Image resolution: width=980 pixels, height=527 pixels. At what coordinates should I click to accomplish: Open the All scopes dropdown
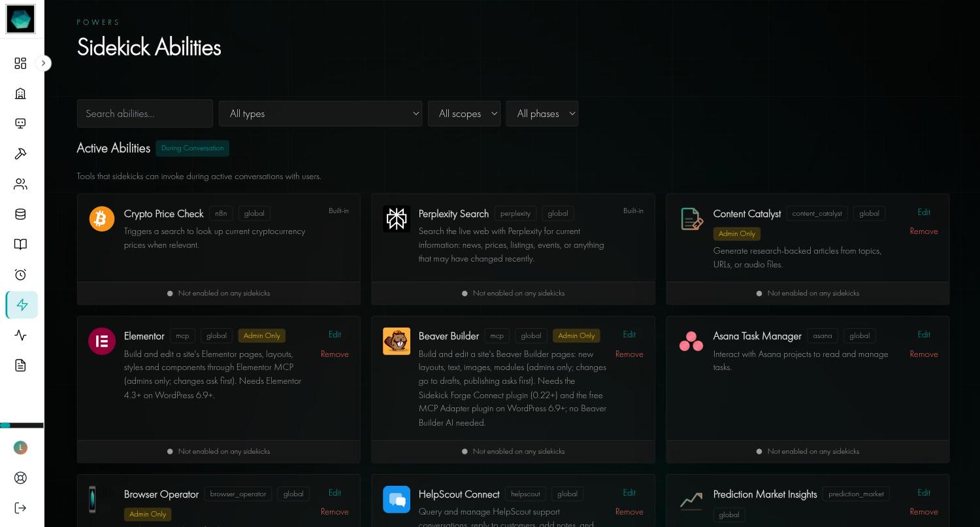pos(464,114)
